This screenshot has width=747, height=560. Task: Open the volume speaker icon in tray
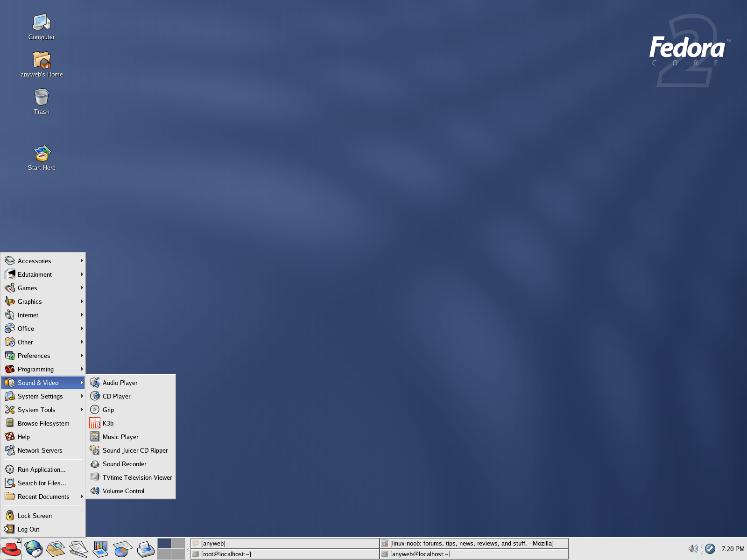click(693, 549)
